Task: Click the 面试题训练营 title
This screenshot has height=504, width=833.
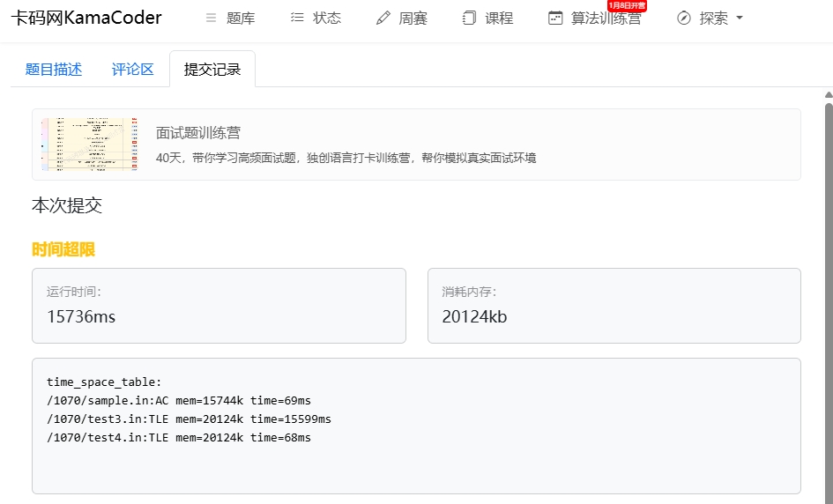Action: tap(198, 133)
